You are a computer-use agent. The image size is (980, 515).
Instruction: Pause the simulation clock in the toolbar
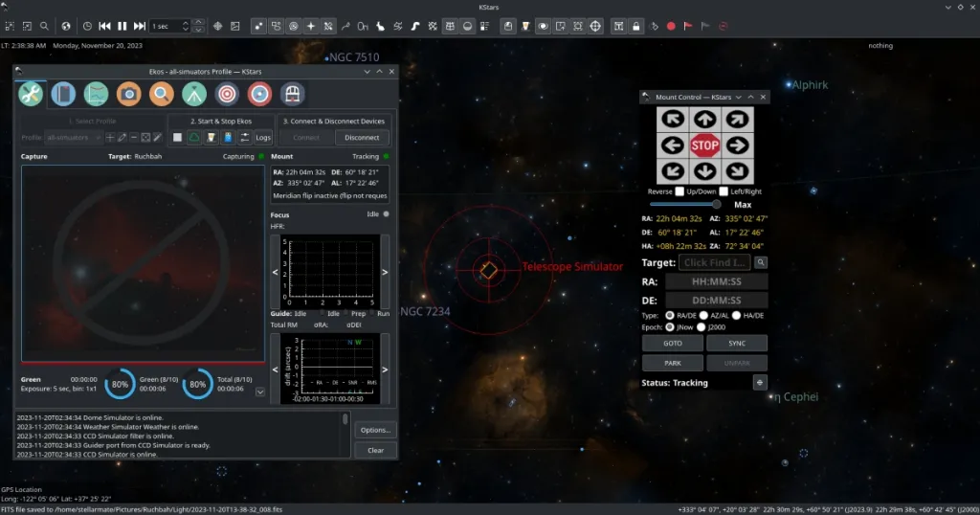(122, 26)
